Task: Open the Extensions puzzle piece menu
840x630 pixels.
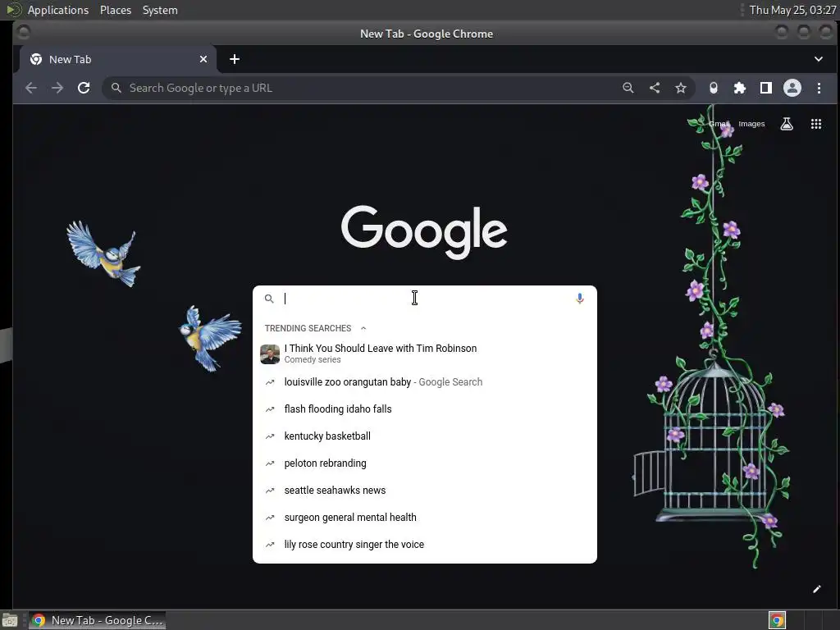Action: (740, 88)
